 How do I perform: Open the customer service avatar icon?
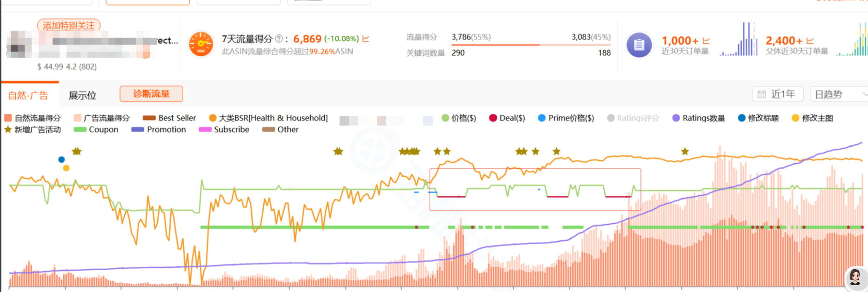tap(855, 278)
